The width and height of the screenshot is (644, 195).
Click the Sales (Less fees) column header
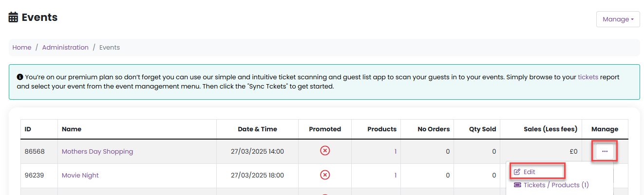[x=550, y=129]
